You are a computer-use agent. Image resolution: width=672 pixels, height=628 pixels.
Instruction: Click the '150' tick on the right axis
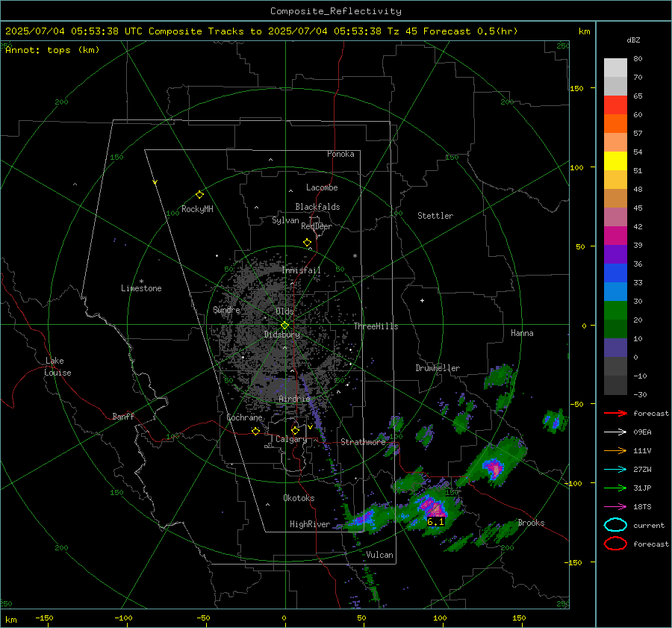pos(577,88)
